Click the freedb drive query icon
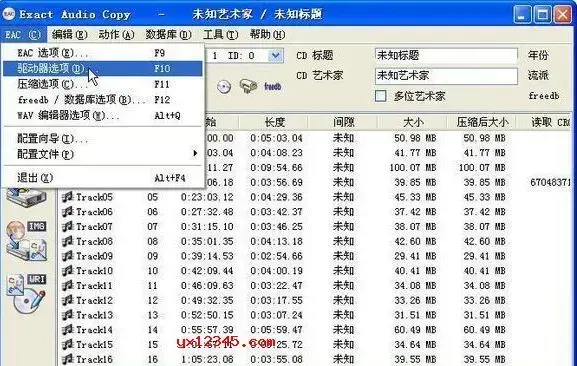577x366 pixels. tap(248, 86)
